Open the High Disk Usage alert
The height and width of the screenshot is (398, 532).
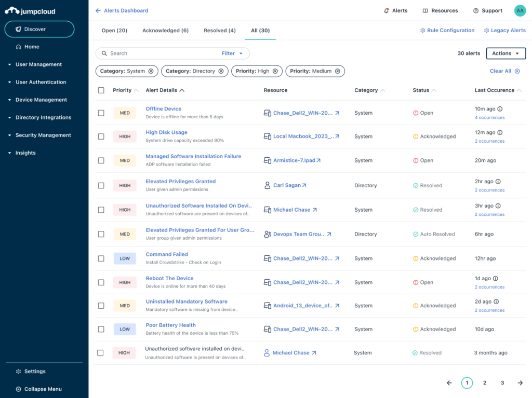[166, 132]
